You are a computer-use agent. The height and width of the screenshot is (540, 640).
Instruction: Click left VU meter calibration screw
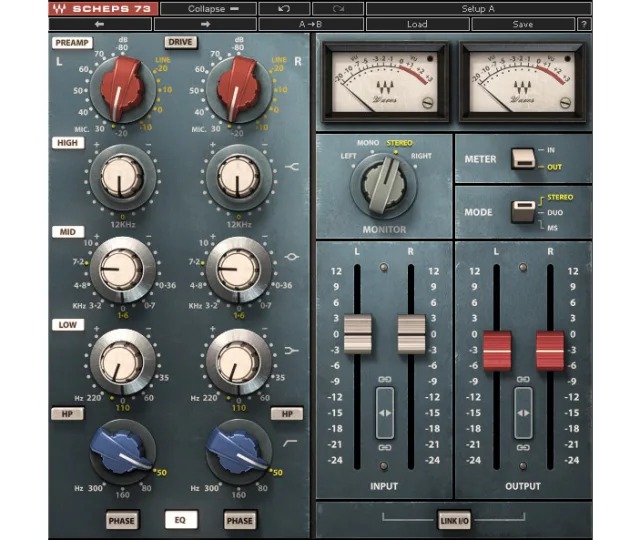pyautogui.click(x=428, y=102)
